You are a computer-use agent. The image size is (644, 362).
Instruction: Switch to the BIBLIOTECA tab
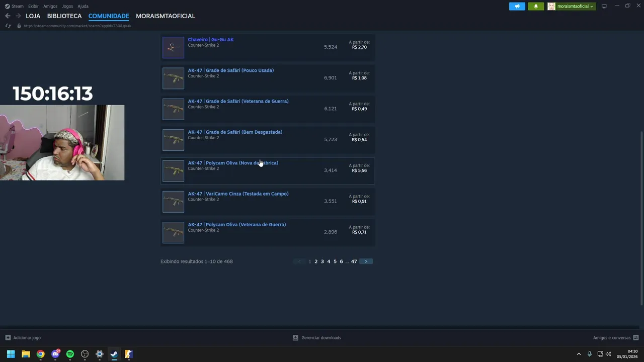(x=64, y=16)
